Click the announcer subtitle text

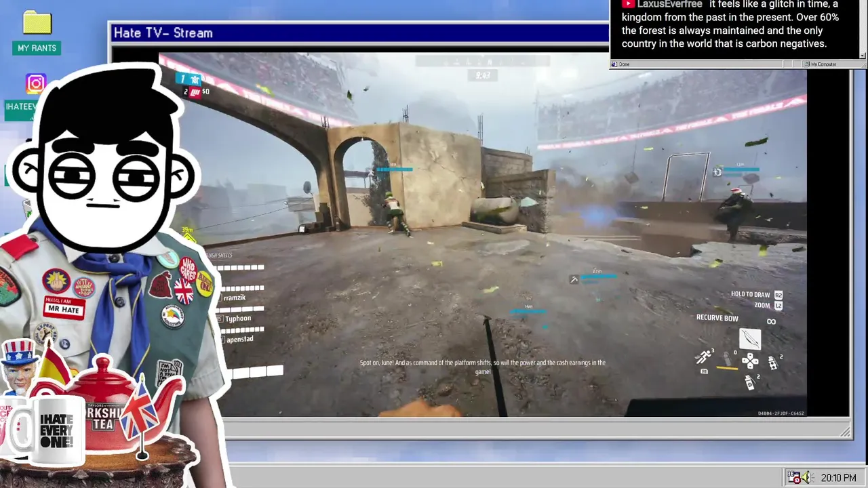483,367
